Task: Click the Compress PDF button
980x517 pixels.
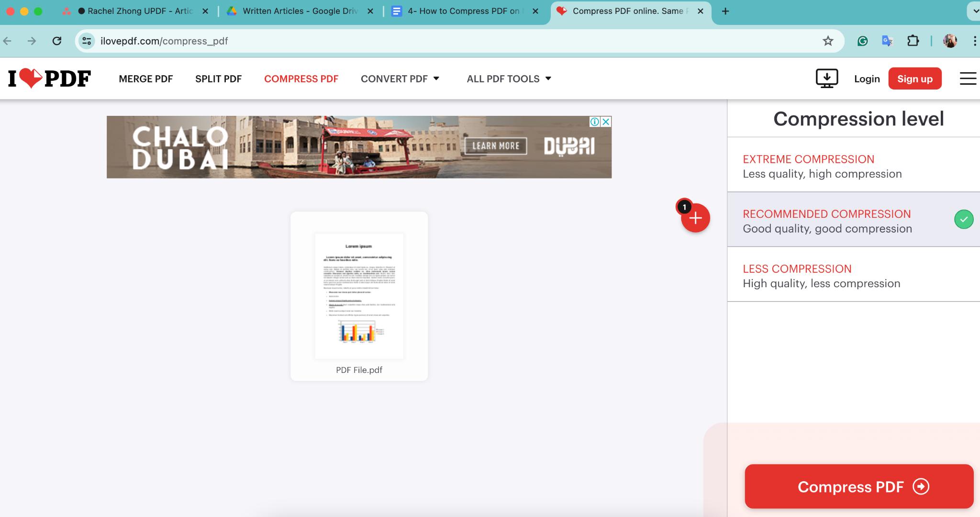Action: 858,486
